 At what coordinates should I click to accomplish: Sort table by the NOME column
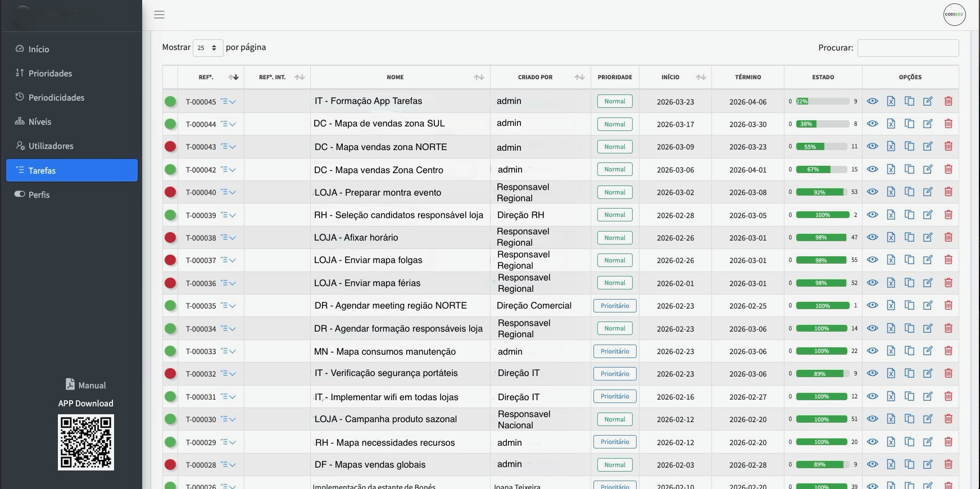[478, 77]
